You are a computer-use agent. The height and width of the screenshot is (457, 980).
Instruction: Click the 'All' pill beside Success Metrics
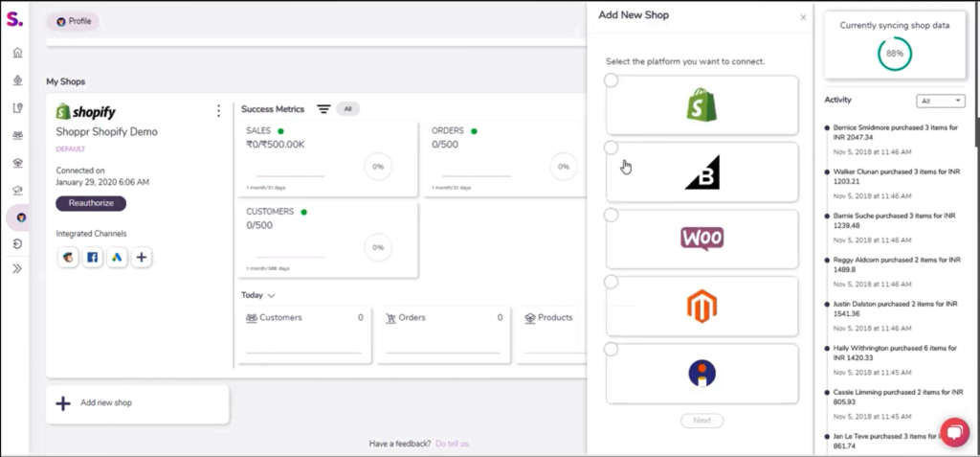pos(347,109)
